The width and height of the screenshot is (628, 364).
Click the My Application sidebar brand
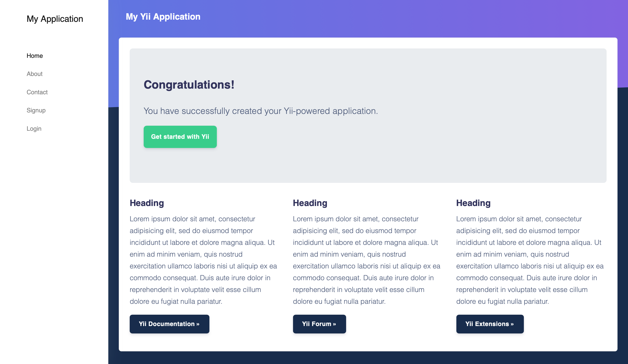point(55,19)
